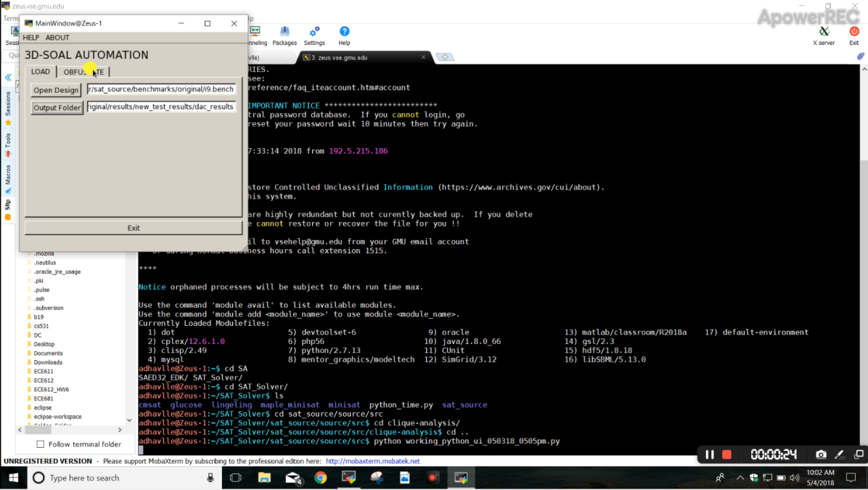
Task: Close the zeus.vse.gmu.edu terminal tab
Action: click(424, 57)
